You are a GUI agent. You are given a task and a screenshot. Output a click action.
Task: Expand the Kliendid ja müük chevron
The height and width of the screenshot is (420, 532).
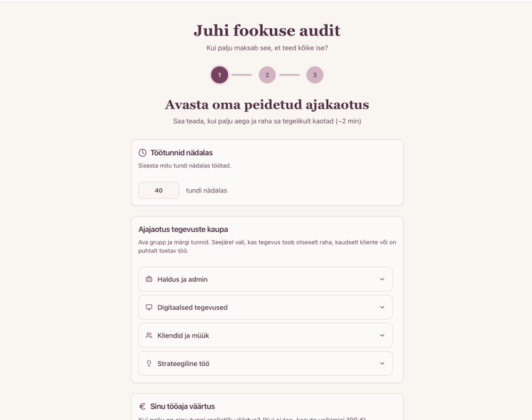pos(382,335)
